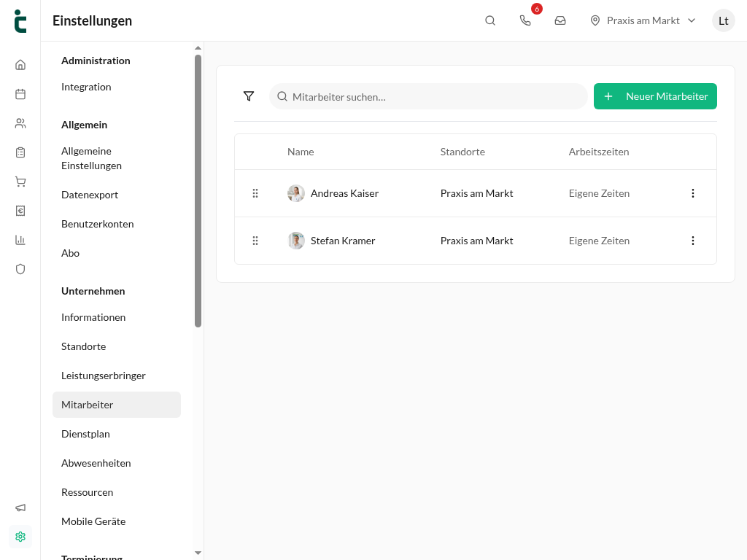This screenshot has width=747, height=560.
Task: Open the calendar icon in sidebar
Action: 20,94
